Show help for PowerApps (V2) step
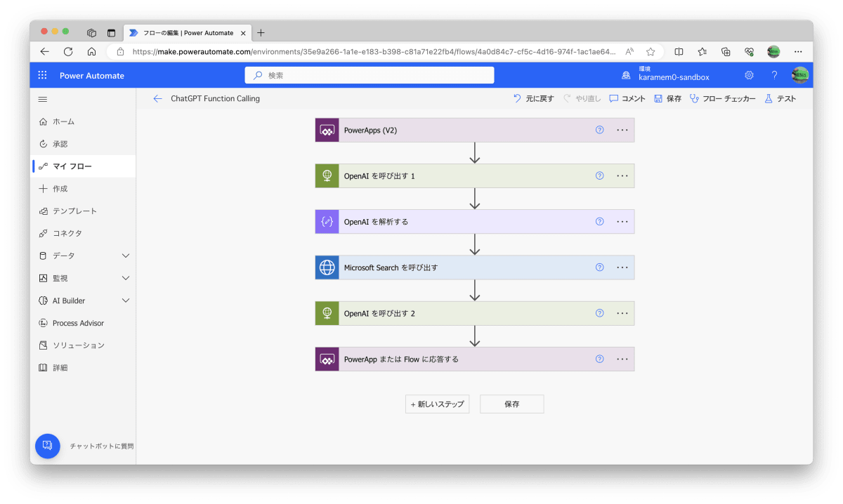Image resolution: width=843 pixels, height=504 pixels. pyautogui.click(x=599, y=130)
